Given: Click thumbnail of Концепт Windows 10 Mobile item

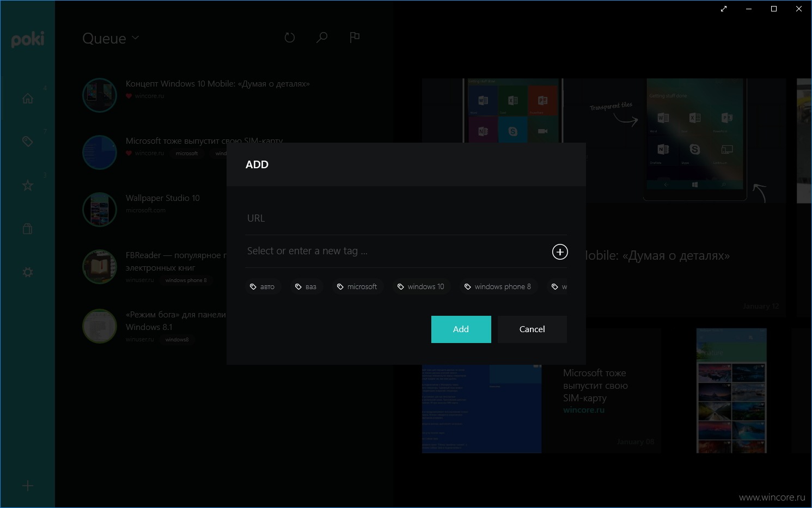Looking at the screenshot, I should pyautogui.click(x=100, y=95).
